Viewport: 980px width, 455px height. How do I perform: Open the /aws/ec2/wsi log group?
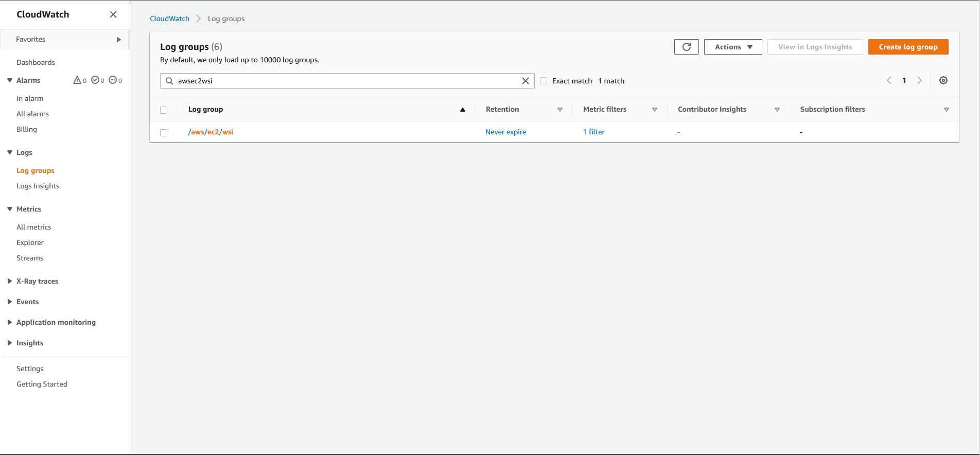click(x=211, y=132)
